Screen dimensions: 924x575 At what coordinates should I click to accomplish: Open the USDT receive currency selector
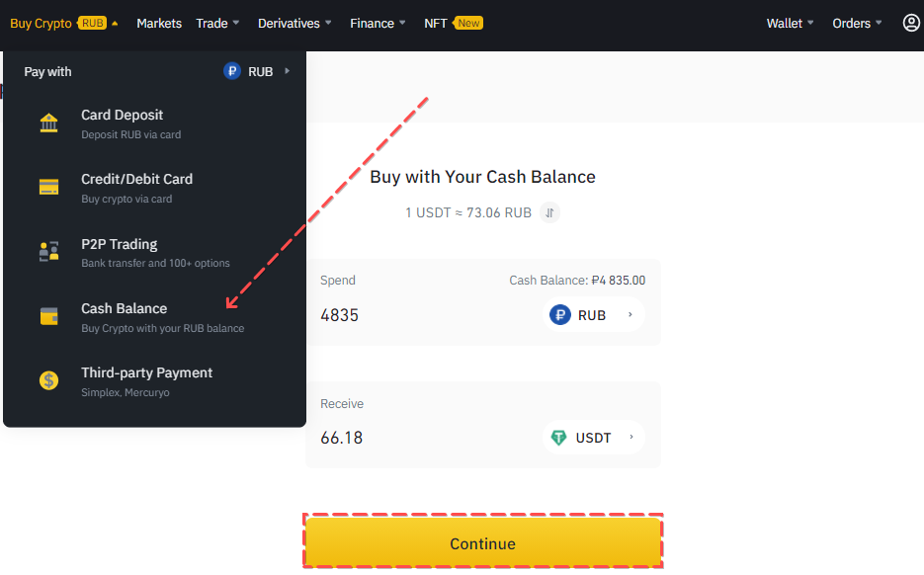(593, 438)
